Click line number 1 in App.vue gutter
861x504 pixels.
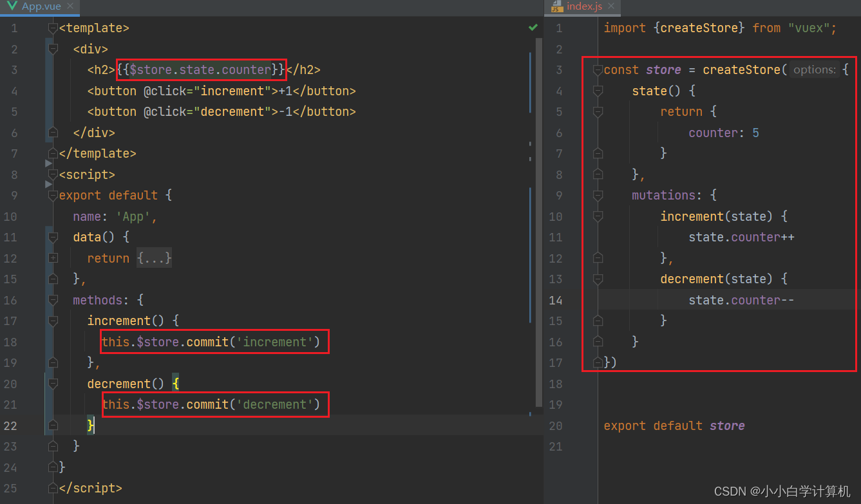coord(14,28)
